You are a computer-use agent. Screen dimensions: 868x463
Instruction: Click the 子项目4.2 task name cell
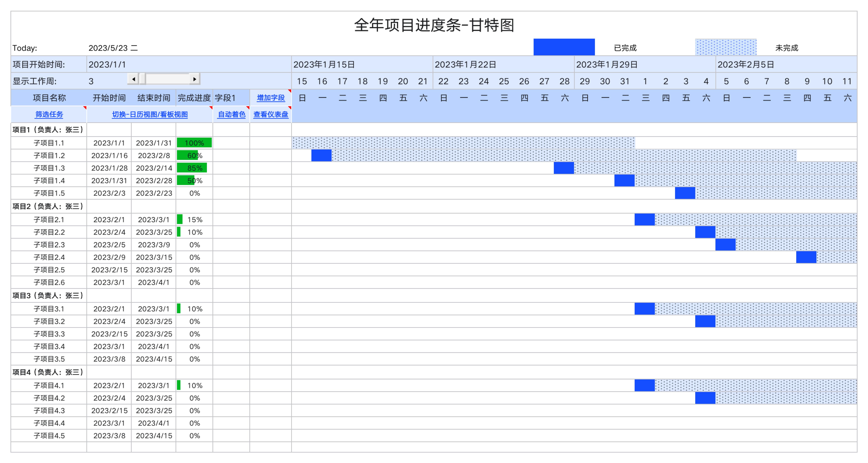pyautogui.click(x=49, y=398)
